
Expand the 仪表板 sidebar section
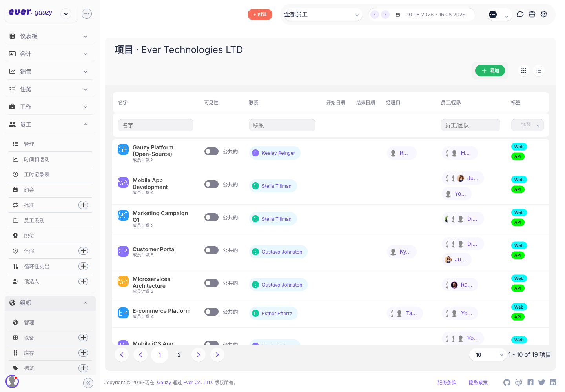coord(50,36)
